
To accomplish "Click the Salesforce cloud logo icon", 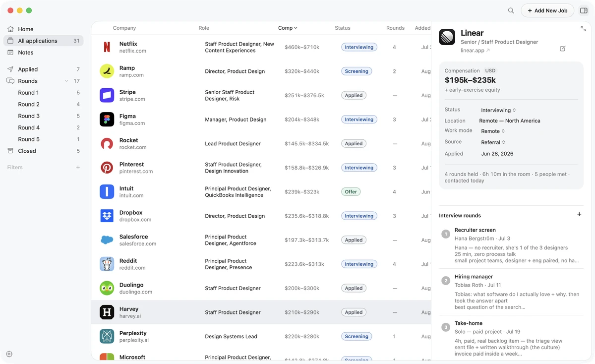I will (x=107, y=240).
